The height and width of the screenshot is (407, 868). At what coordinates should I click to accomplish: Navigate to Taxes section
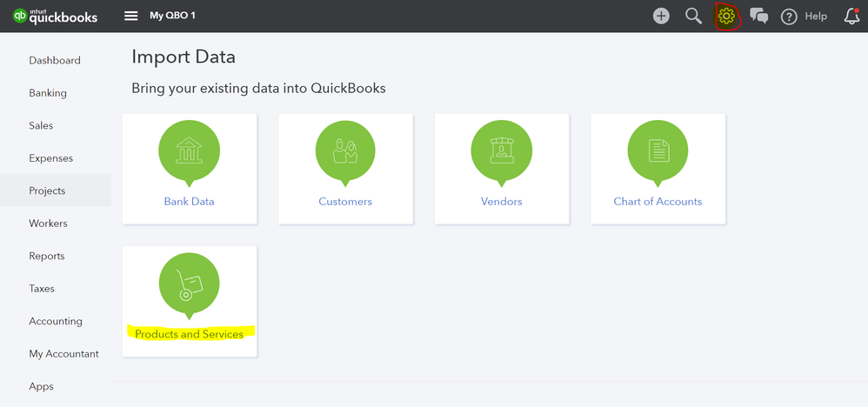tap(42, 289)
